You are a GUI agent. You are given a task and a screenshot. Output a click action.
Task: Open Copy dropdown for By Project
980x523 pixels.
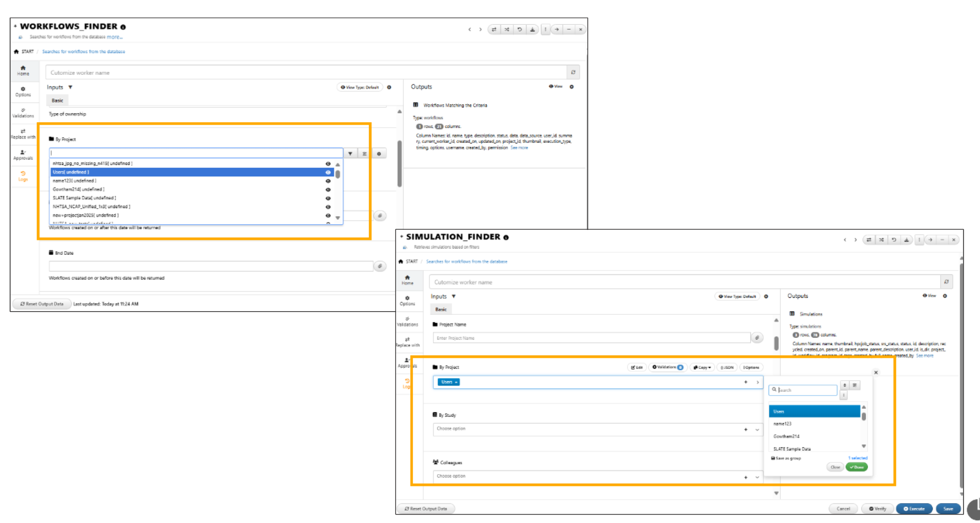click(x=702, y=367)
